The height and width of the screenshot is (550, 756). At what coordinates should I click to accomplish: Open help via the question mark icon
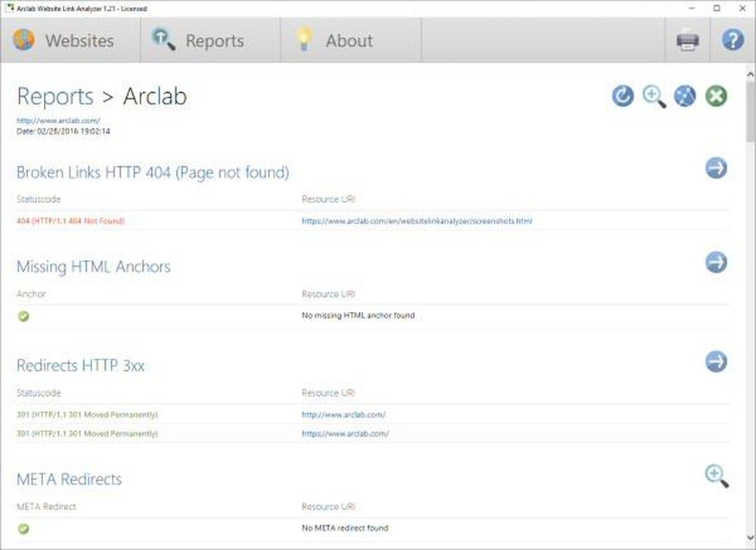733,41
